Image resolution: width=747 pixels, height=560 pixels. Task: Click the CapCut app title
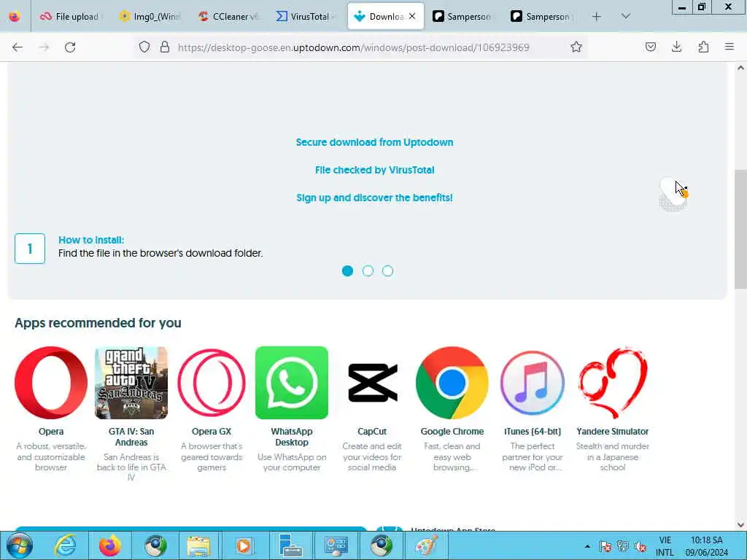tap(372, 432)
